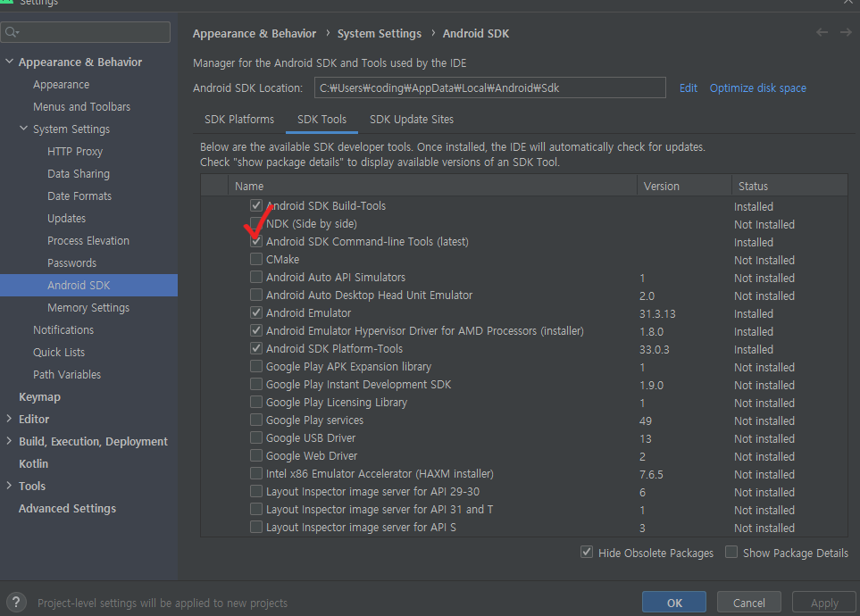This screenshot has height=616, width=860.
Task: Uncheck Android Emulator checkbox
Action: pos(256,312)
